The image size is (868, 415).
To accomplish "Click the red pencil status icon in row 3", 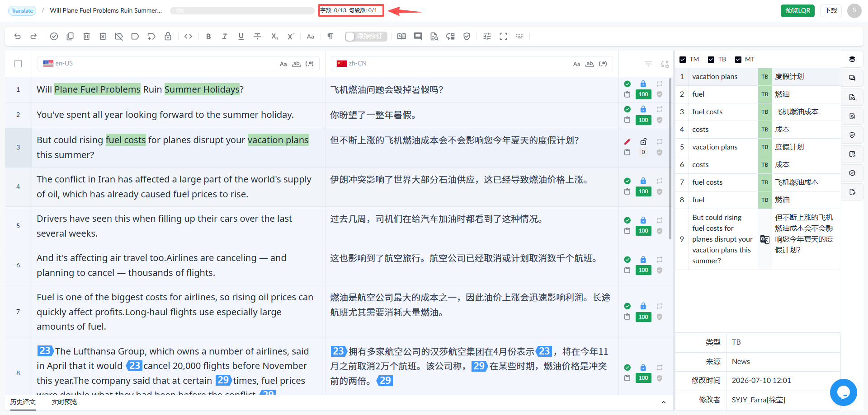I will [x=627, y=141].
